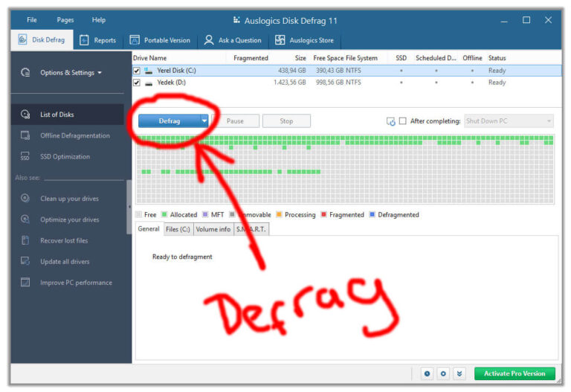Open the Ask a Question tab
The image size is (571, 392).
(x=233, y=40)
